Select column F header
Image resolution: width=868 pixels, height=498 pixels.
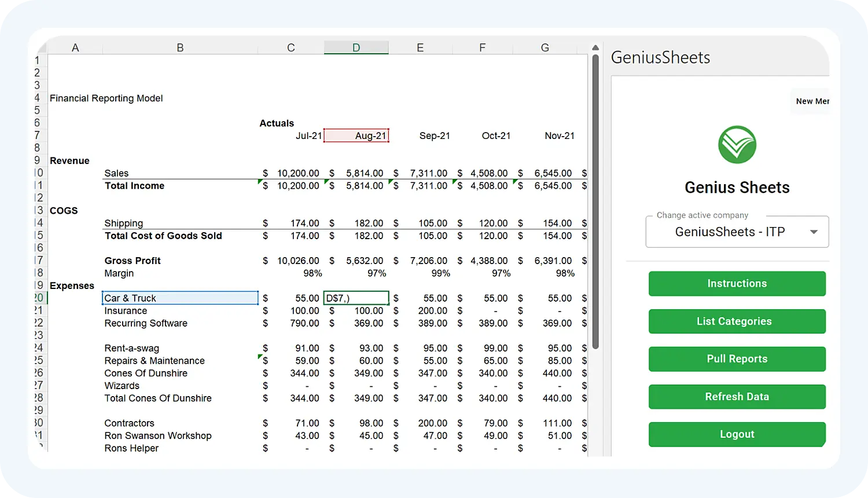pyautogui.click(x=483, y=48)
